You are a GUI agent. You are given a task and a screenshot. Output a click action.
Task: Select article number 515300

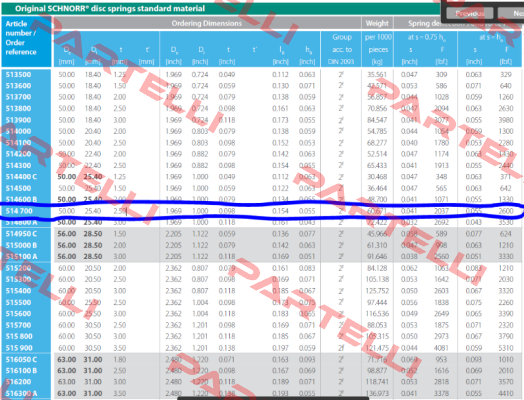click(x=18, y=279)
